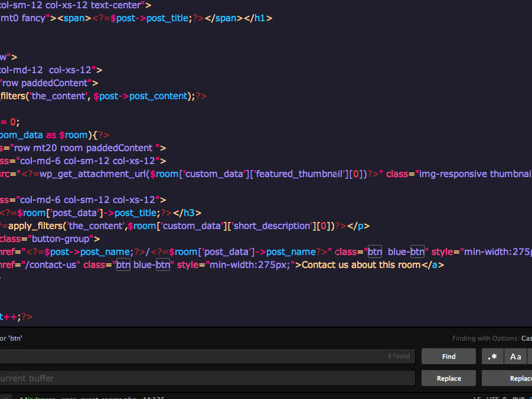Click highlighted 'btn' in 'blue-btn' on post_name line
The width and height of the screenshot is (532, 399).
point(417,252)
